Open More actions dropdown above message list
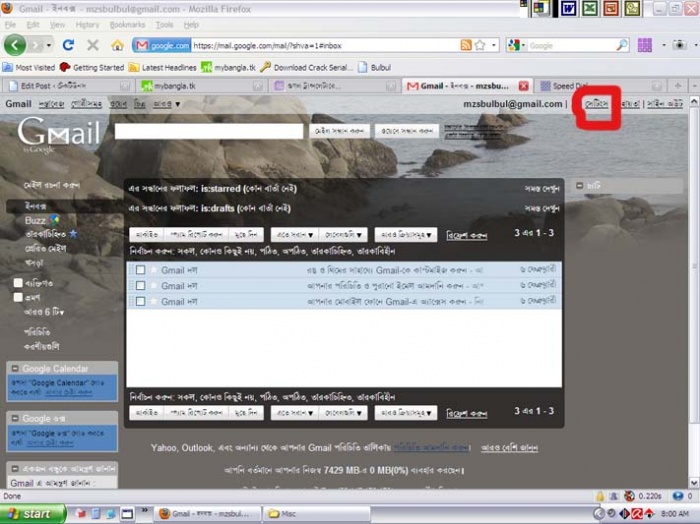700x524 pixels. tap(406, 235)
